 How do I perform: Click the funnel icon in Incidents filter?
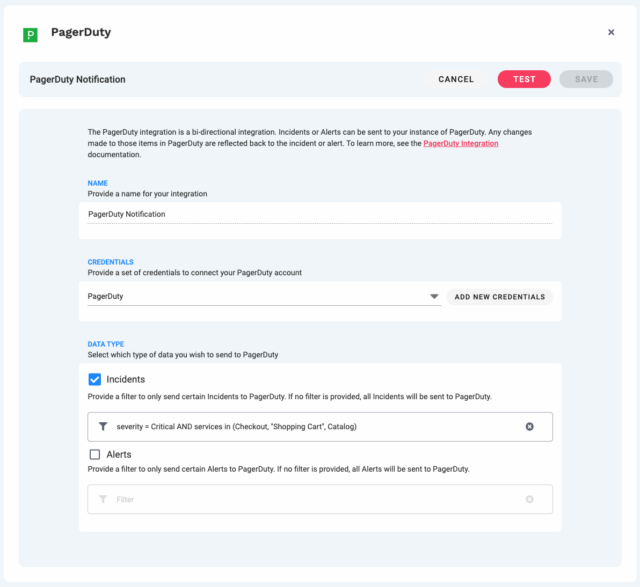[x=103, y=427]
